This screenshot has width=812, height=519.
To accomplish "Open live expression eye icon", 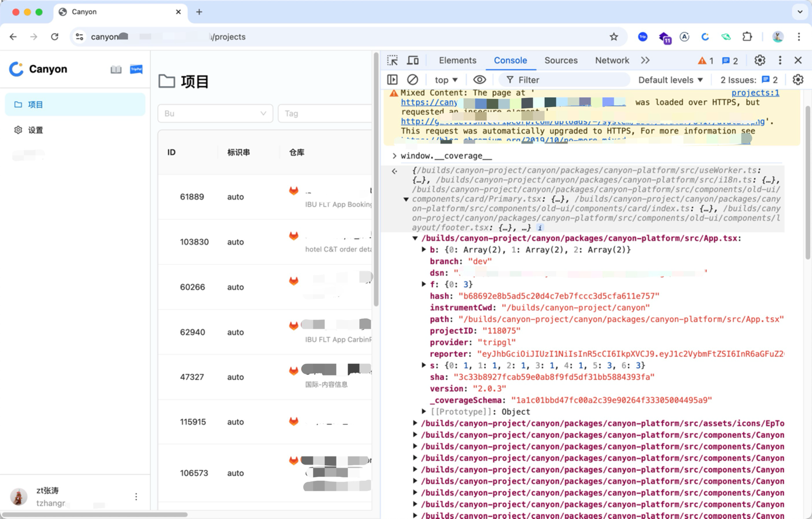I will point(479,80).
